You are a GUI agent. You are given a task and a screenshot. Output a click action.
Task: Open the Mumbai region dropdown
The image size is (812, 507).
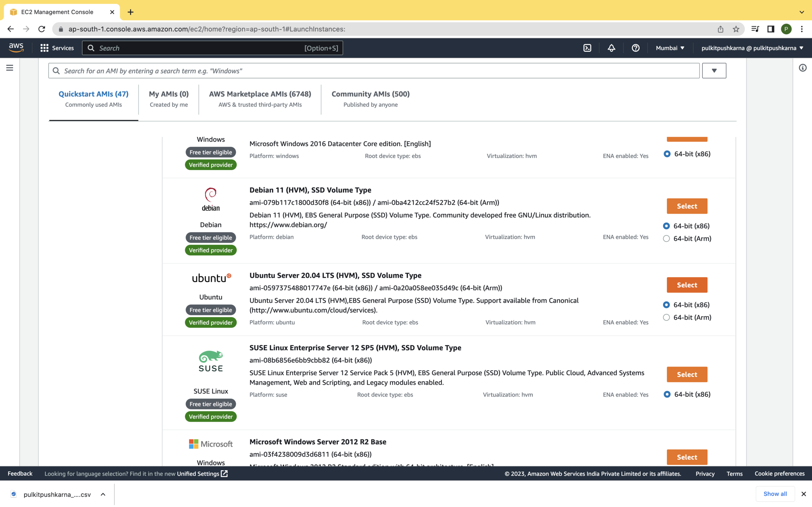pos(670,48)
